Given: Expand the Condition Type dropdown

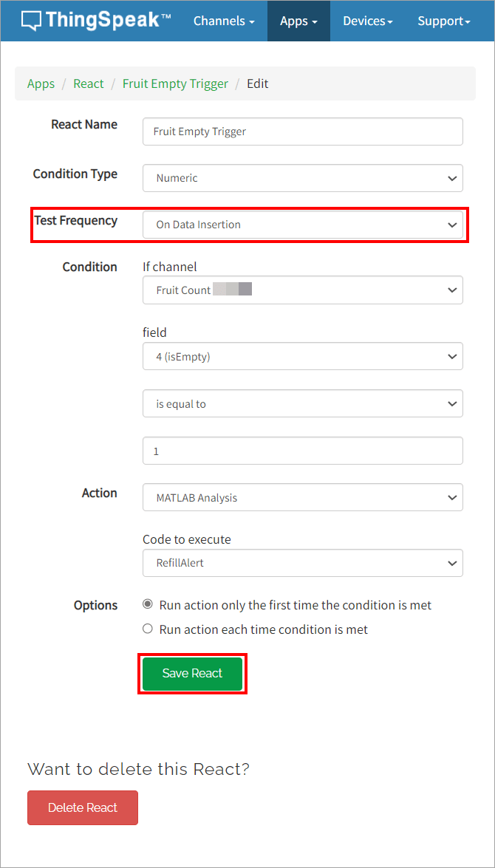Looking at the screenshot, I should pyautogui.click(x=302, y=178).
